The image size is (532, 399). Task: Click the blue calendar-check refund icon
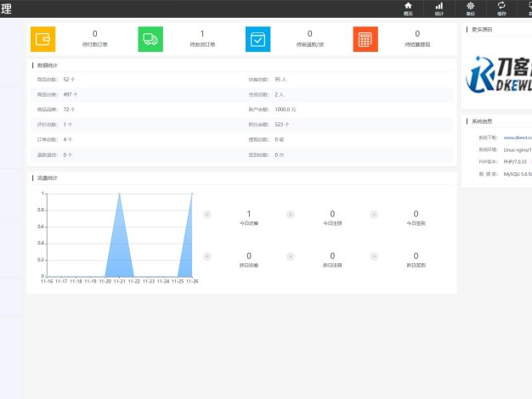pyautogui.click(x=258, y=39)
